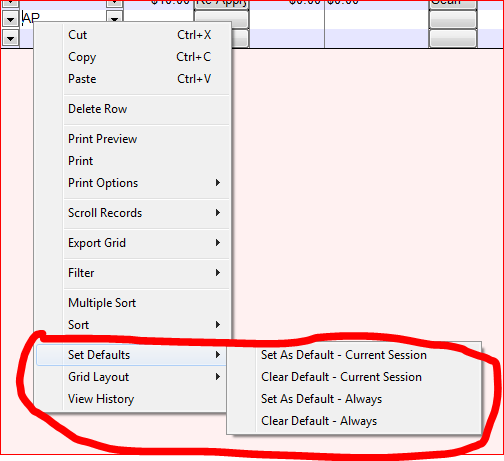The image size is (504, 461).
Task: Select Clear Default - Current Session
Action: pyautogui.click(x=354, y=377)
